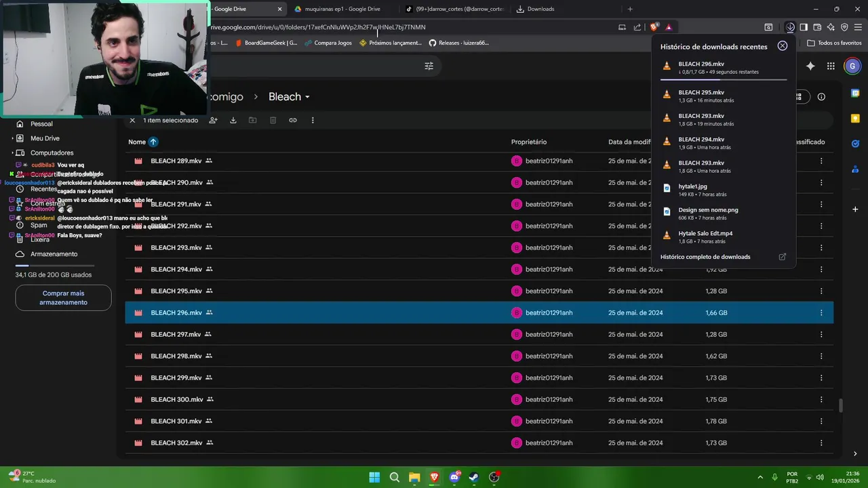Open the three-dot menu for BLEACH 300.mkv row
Viewport: 868px width, 488px height.
coord(821,399)
